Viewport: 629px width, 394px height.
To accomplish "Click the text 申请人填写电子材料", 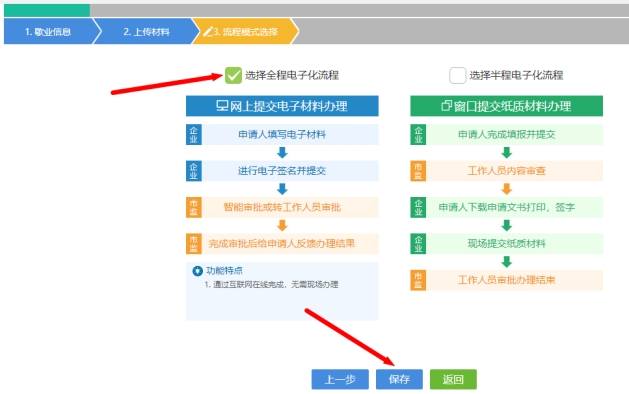I will [282, 134].
